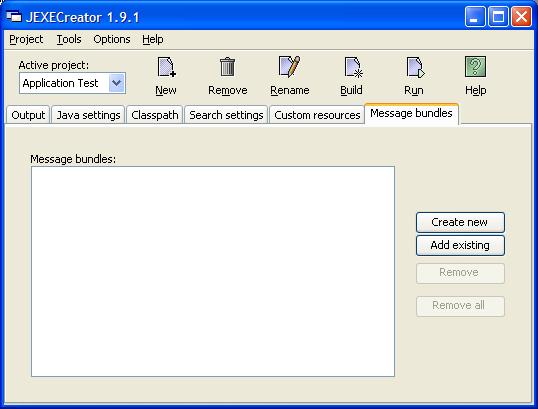538x409 pixels.
Task: Open the Options menu
Action: click(x=112, y=39)
